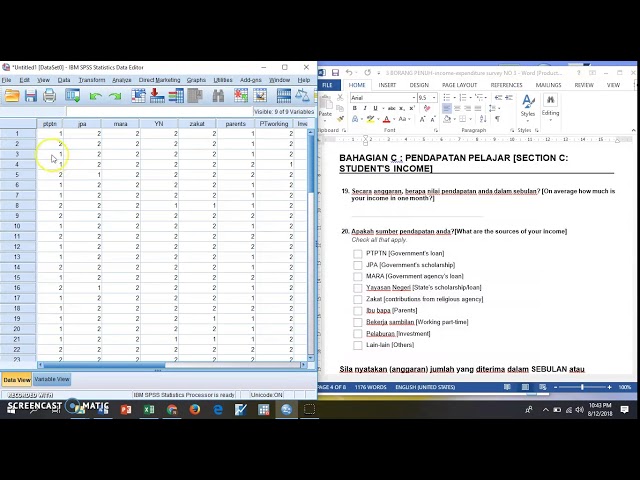This screenshot has width=640, height=480.
Task: Click Show/Hide paragraph marks icon
Action: [x=497, y=119]
